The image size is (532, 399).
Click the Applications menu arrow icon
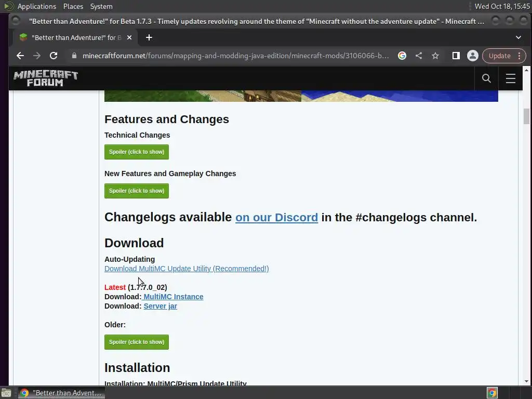pyautogui.click(x=8, y=6)
